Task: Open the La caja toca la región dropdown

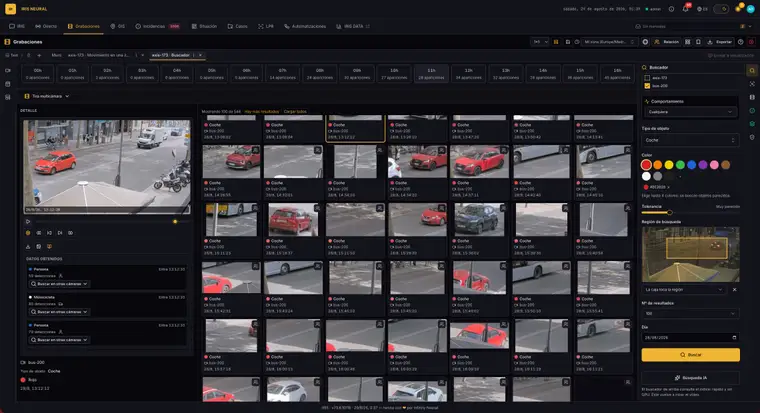Action: [x=684, y=289]
